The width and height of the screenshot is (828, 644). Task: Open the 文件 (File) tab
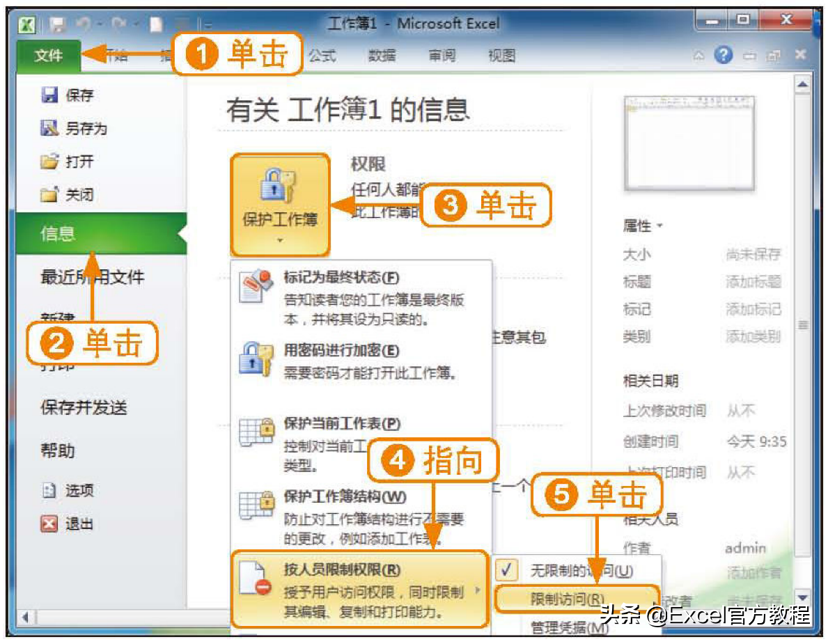[x=49, y=55]
